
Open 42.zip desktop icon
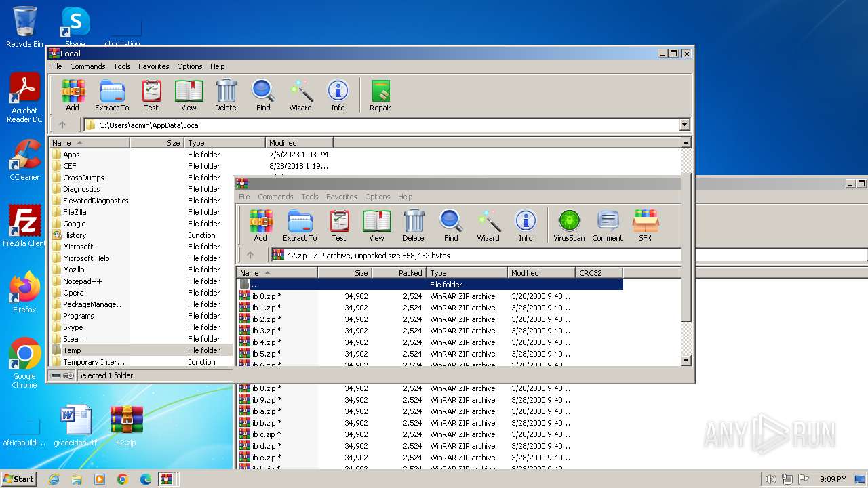click(x=126, y=427)
